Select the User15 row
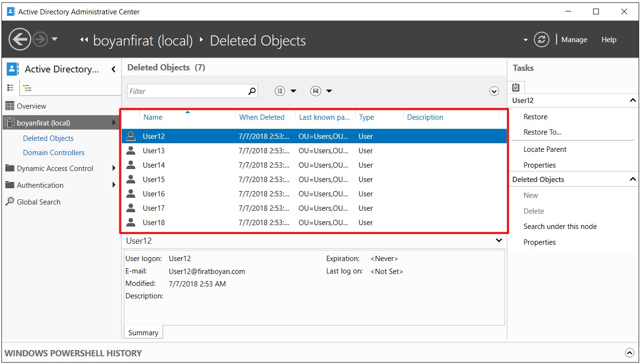The width and height of the screenshot is (642, 364). (x=314, y=180)
